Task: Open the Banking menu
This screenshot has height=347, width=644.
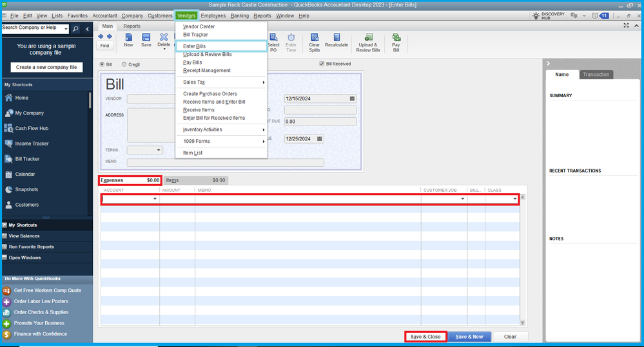Action: 239,15
